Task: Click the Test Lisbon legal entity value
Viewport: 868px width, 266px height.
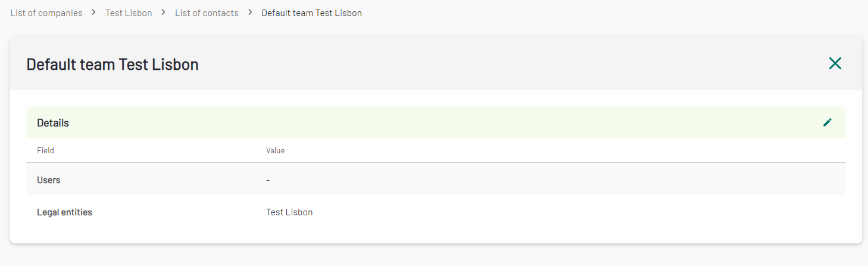Action: (x=289, y=212)
